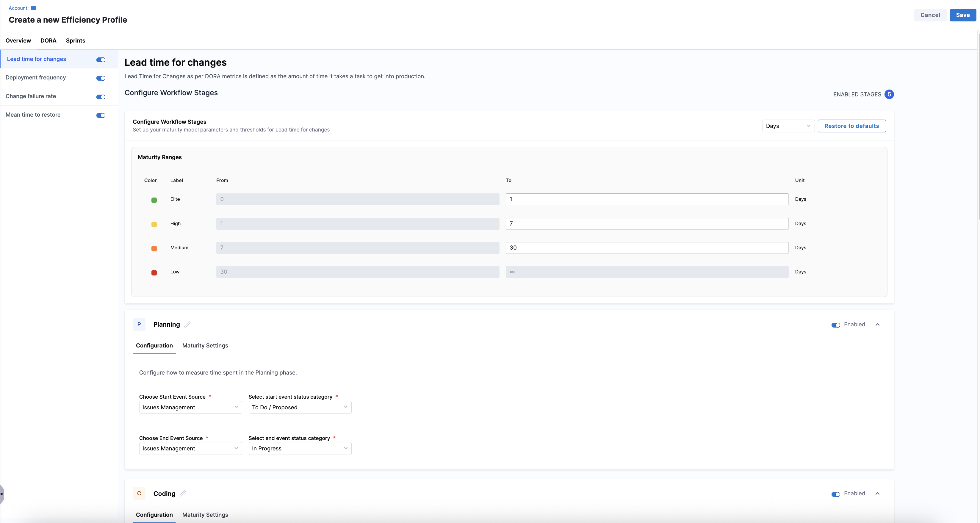Open start event status category dropdown

tap(300, 407)
